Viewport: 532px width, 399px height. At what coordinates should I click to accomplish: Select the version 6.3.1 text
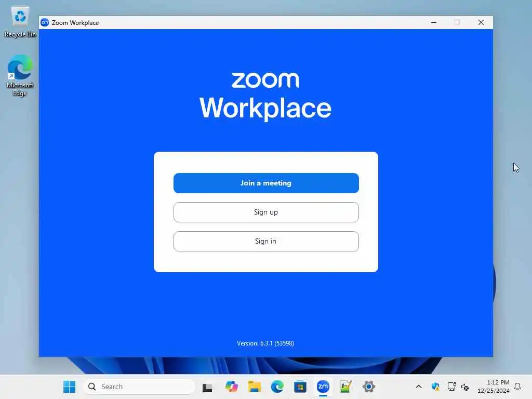click(x=265, y=343)
